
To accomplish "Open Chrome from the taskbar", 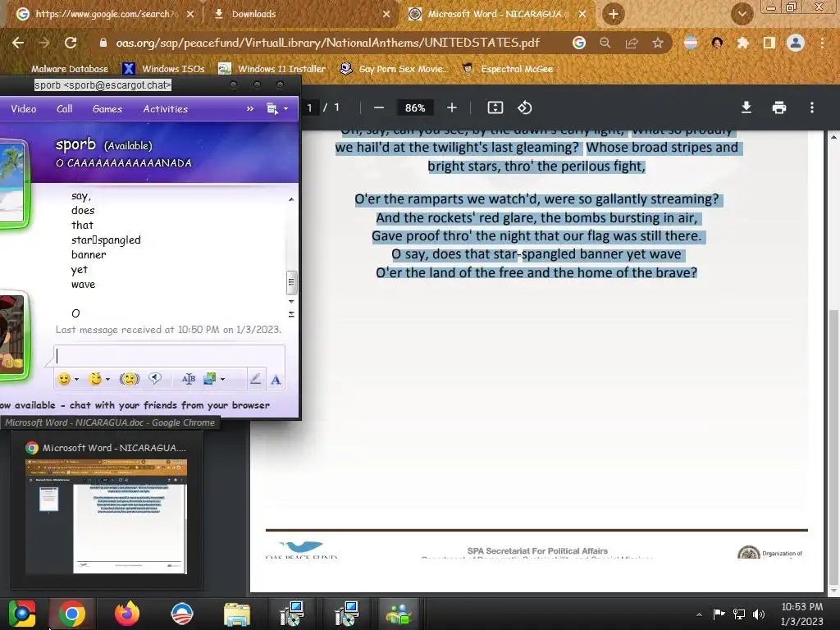I will tap(72, 614).
